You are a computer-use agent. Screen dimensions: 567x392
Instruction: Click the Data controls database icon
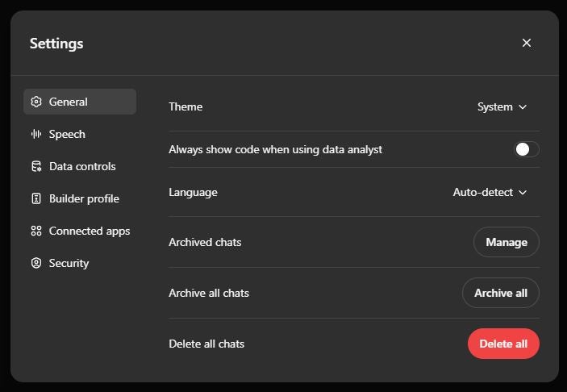(36, 166)
